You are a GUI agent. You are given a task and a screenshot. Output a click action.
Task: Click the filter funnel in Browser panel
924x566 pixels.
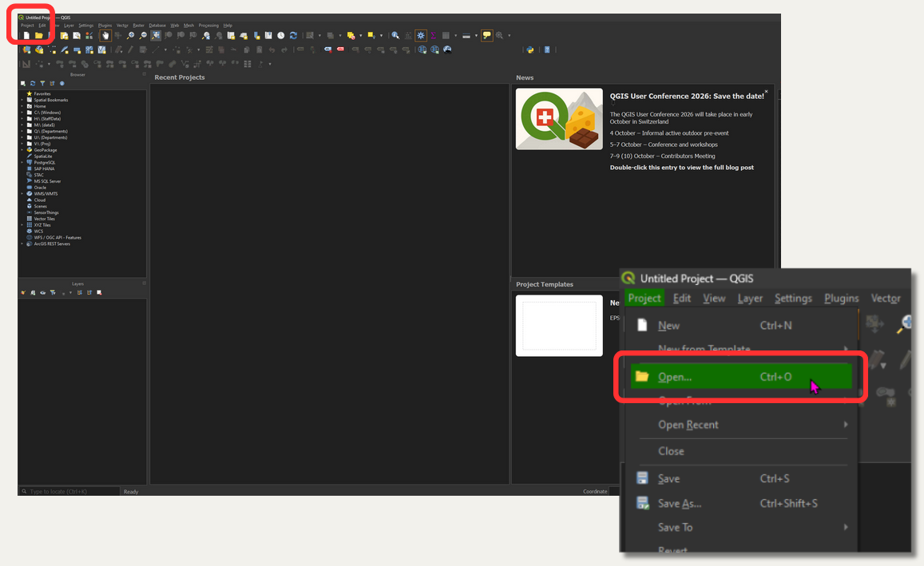point(42,84)
